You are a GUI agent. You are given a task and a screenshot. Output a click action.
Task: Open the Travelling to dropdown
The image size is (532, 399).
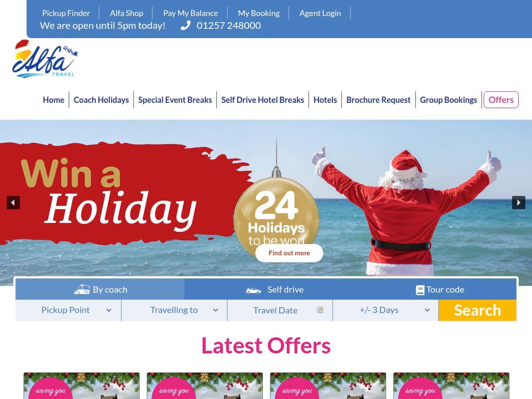tap(174, 310)
